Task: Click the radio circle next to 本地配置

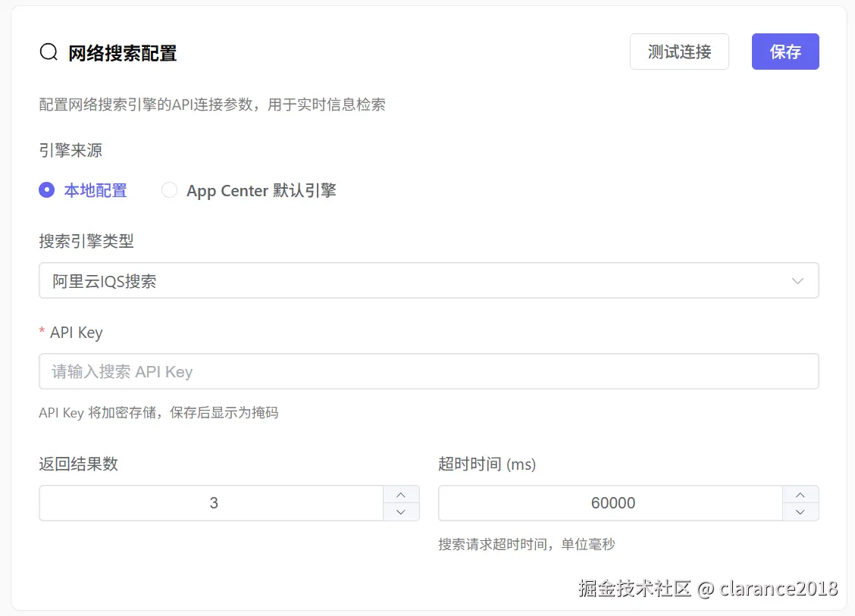Action: click(45, 190)
